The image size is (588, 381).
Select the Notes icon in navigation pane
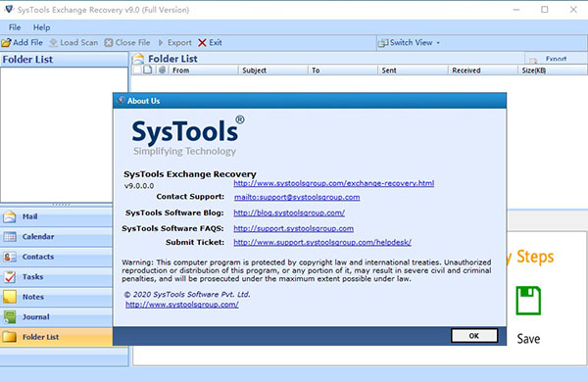coord(10,297)
